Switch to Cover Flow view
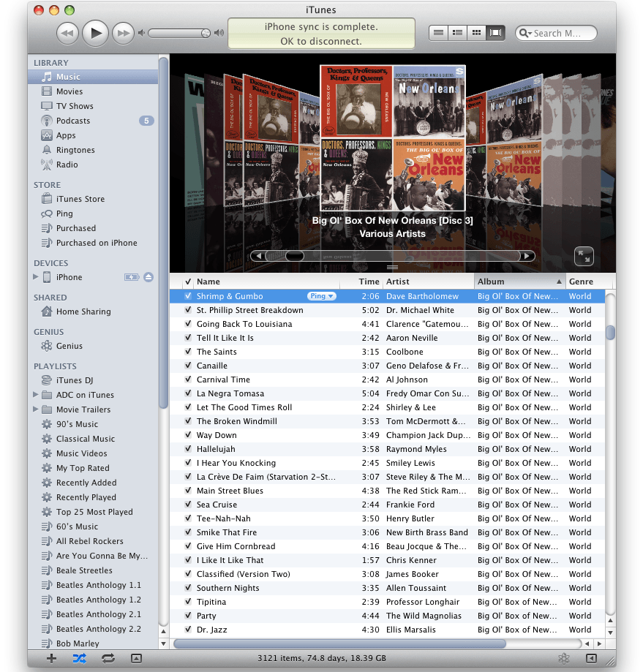The height and width of the screenshot is (672, 643). (496, 33)
